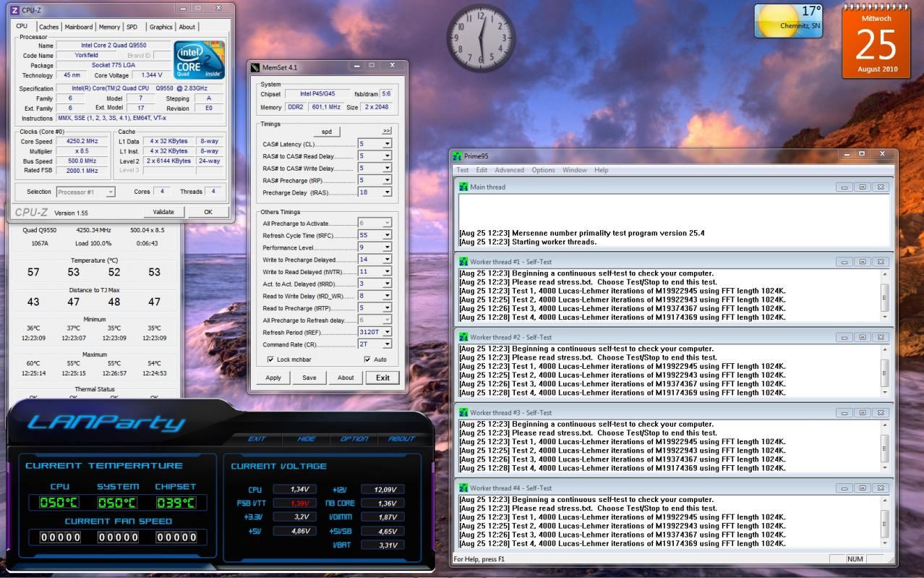Click EXIT in the LANParty panel

[257, 439]
